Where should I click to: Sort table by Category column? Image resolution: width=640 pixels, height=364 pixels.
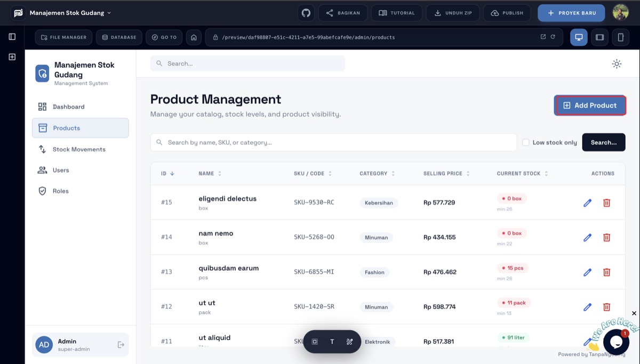(378, 174)
